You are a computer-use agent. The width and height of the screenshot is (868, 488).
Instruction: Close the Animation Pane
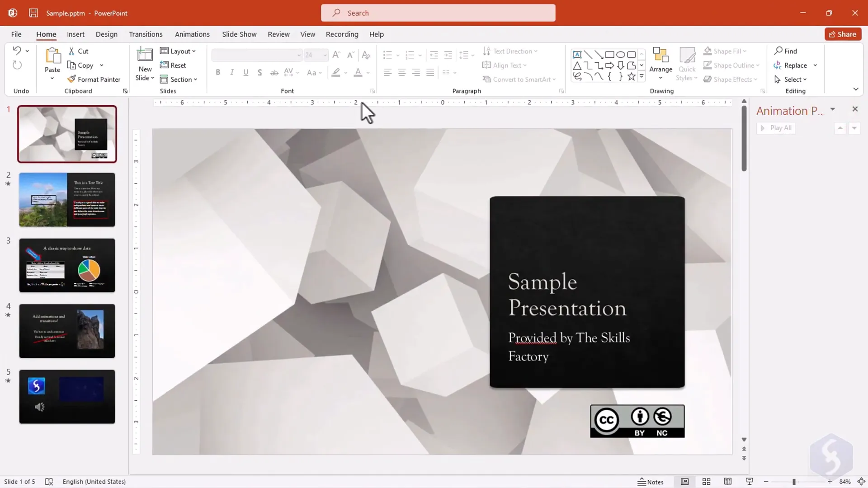coord(855,109)
